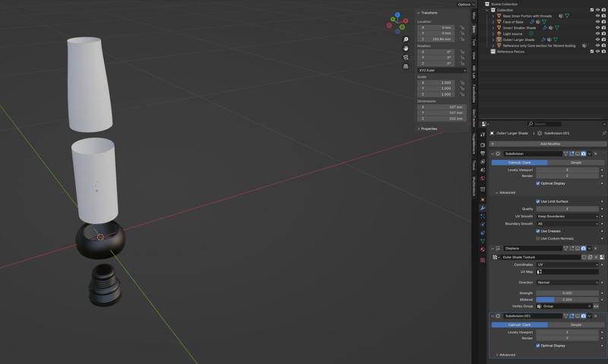Open the Options menu at viewport top
This screenshot has width=608, height=364.
point(466,5)
